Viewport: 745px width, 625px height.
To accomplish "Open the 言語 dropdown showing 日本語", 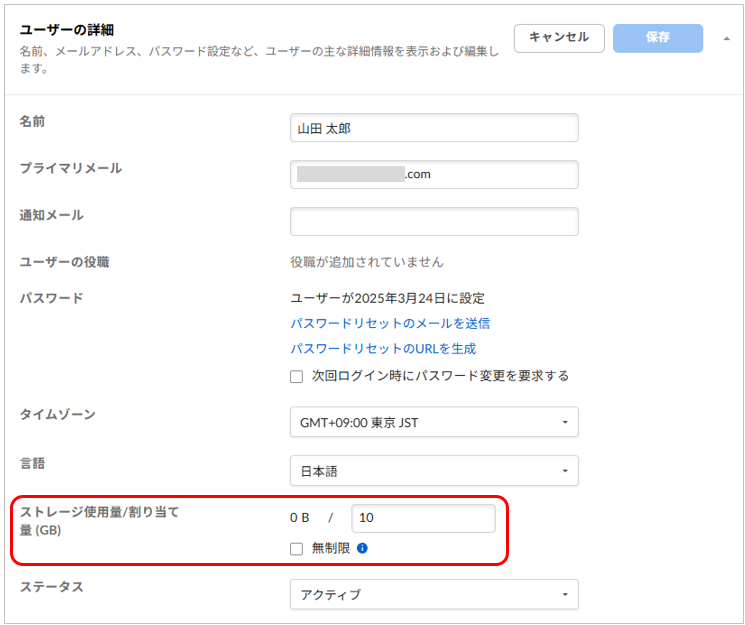I will pos(433,470).
